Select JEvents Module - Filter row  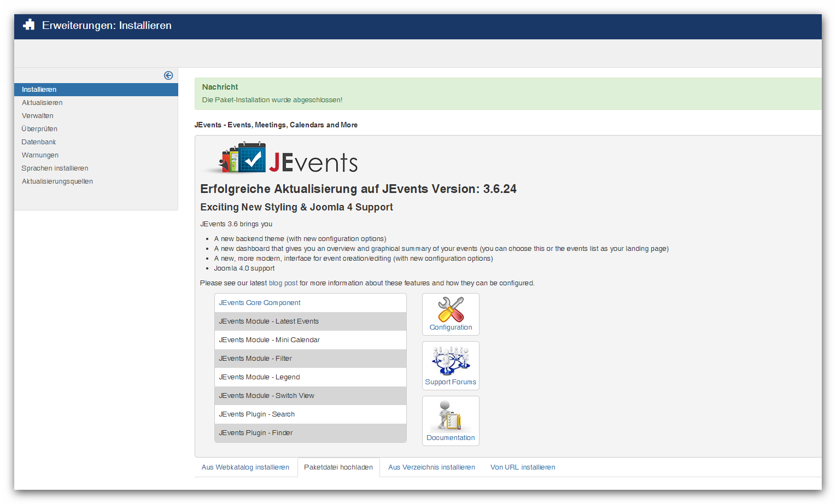click(311, 359)
